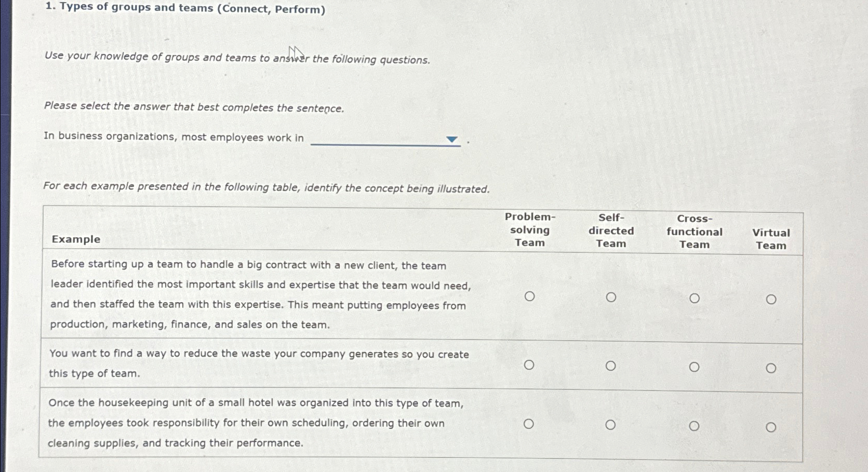Click the Problem-solving Team column header

530,231
